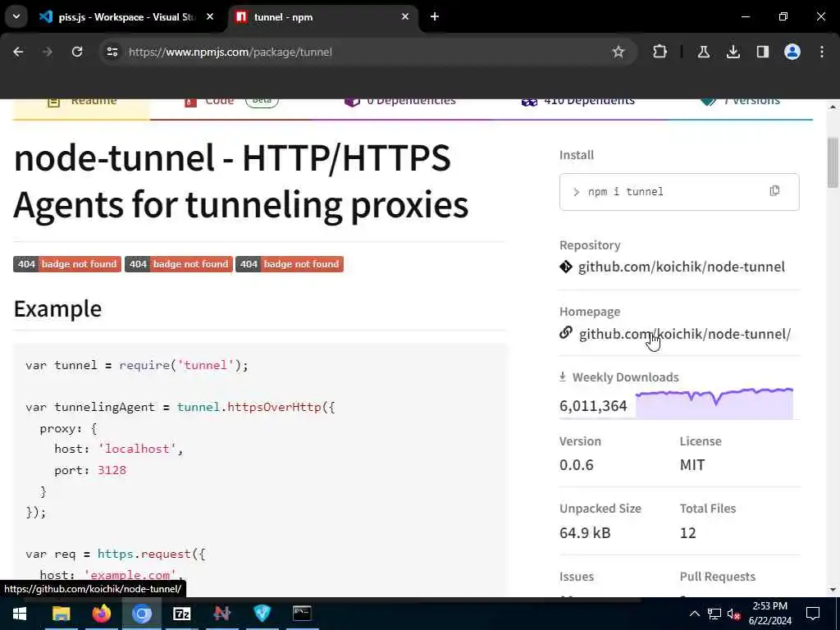
Task: Click the first 404 badge not found image
Action: pyautogui.click(x=67, y=264)
